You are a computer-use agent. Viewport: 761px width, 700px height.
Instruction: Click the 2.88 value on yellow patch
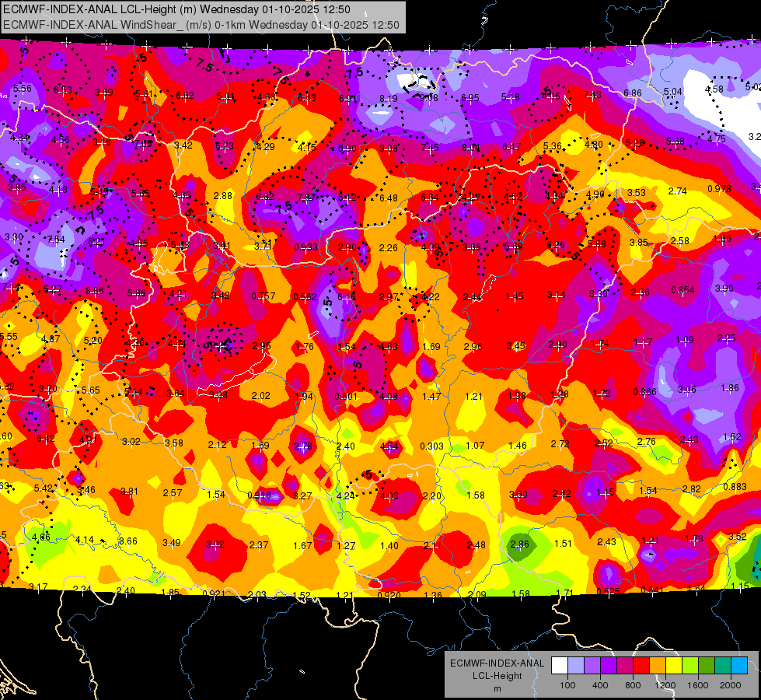point(223,195)
